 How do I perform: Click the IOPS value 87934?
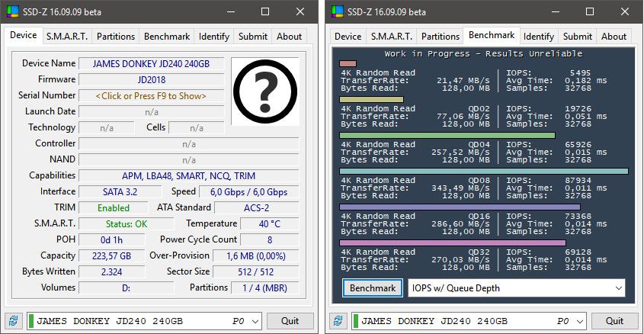pos(578,181)
